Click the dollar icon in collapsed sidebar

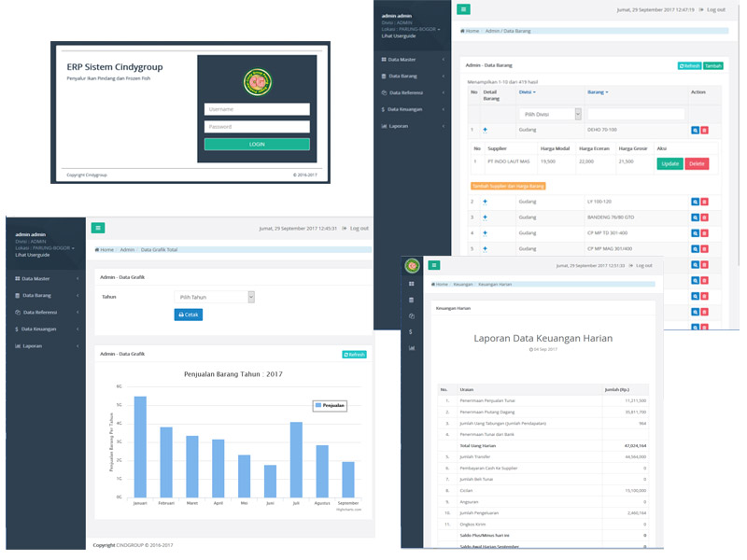click(411, 331)
